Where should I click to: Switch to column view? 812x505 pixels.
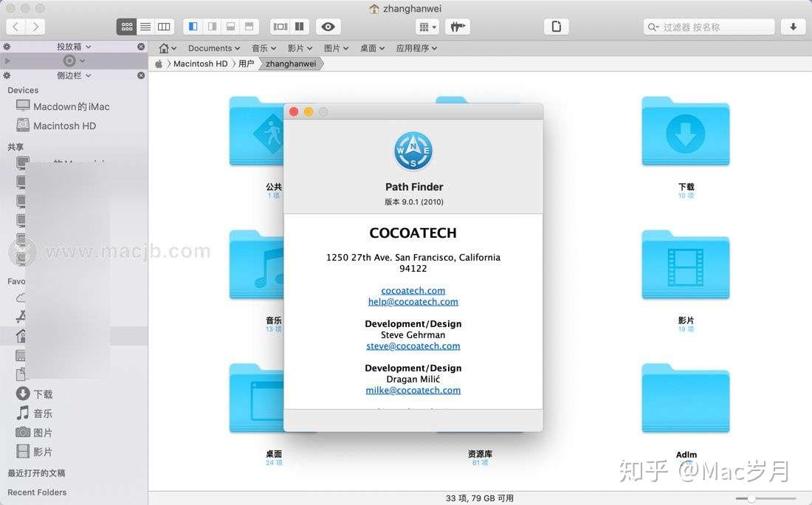(164, 27)
